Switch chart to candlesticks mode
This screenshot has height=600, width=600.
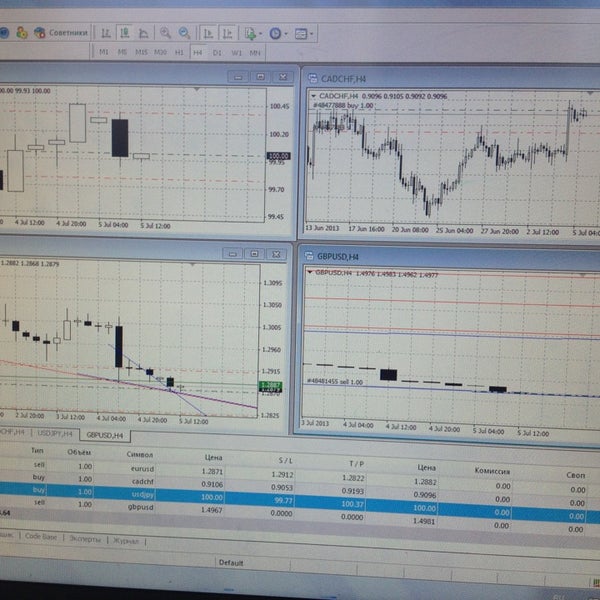coord(124,33)
